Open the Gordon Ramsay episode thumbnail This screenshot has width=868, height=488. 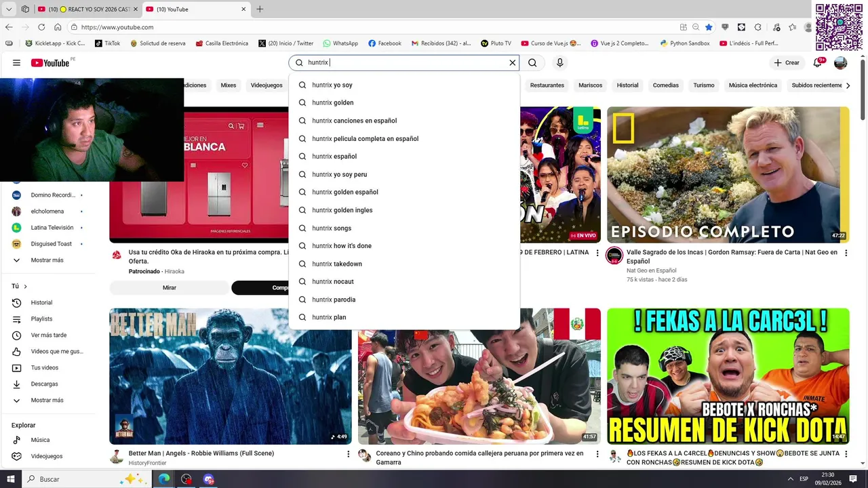728,174
